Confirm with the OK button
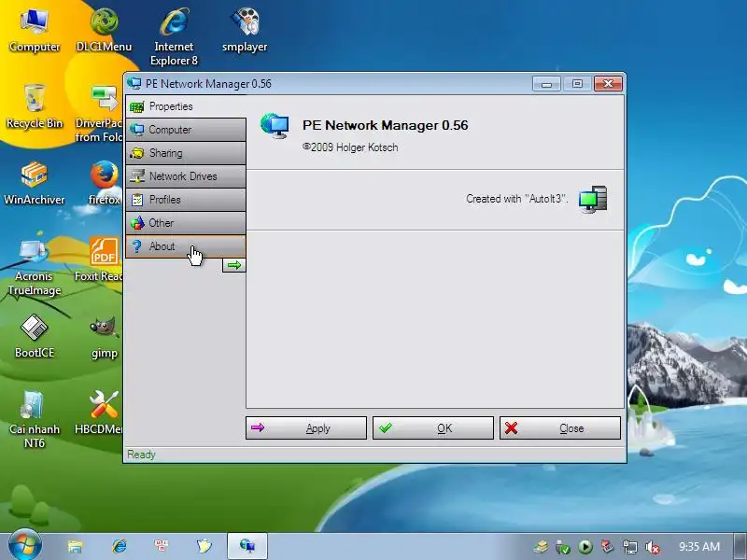The image size is (747, 560). (x=433, y=428)
